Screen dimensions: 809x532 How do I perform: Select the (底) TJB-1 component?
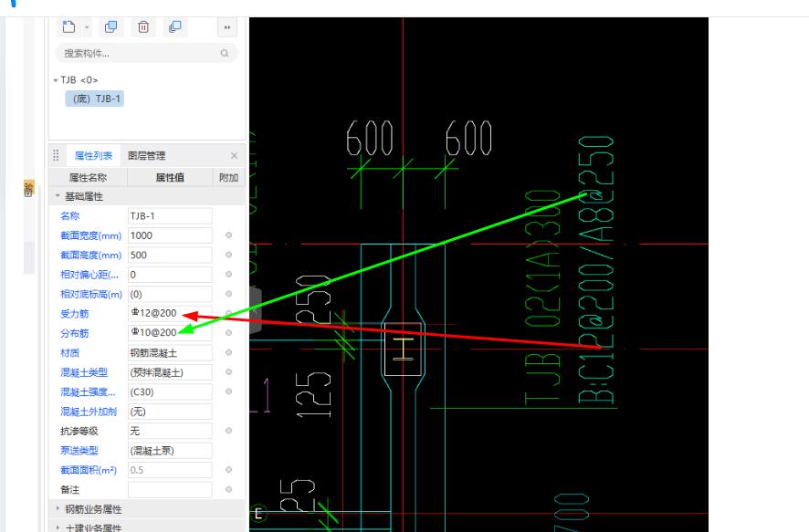[x=95, y=99]
